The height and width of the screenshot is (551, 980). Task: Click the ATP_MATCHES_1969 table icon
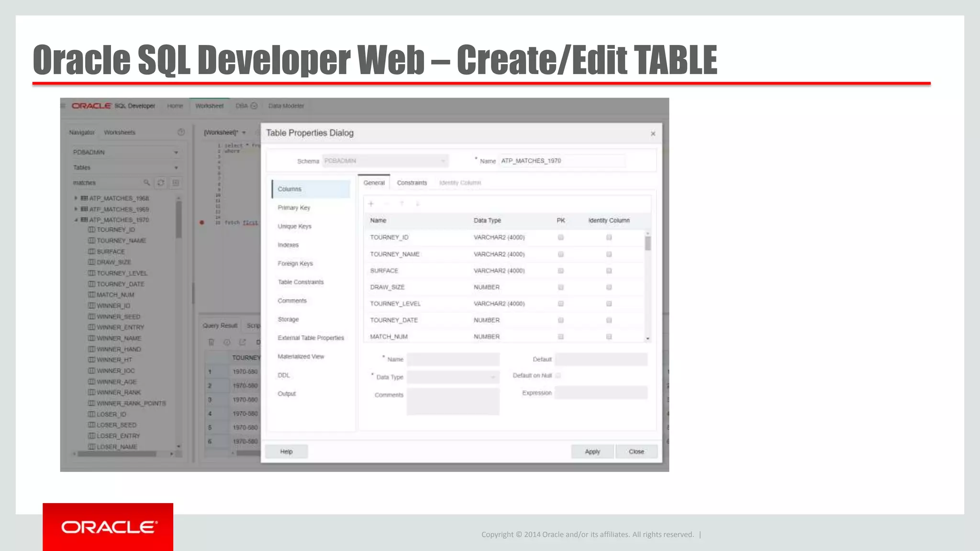point(84,209)
